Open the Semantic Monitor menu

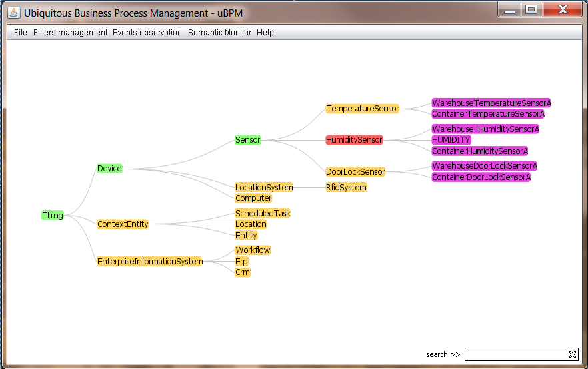click(x=220, y=33)
